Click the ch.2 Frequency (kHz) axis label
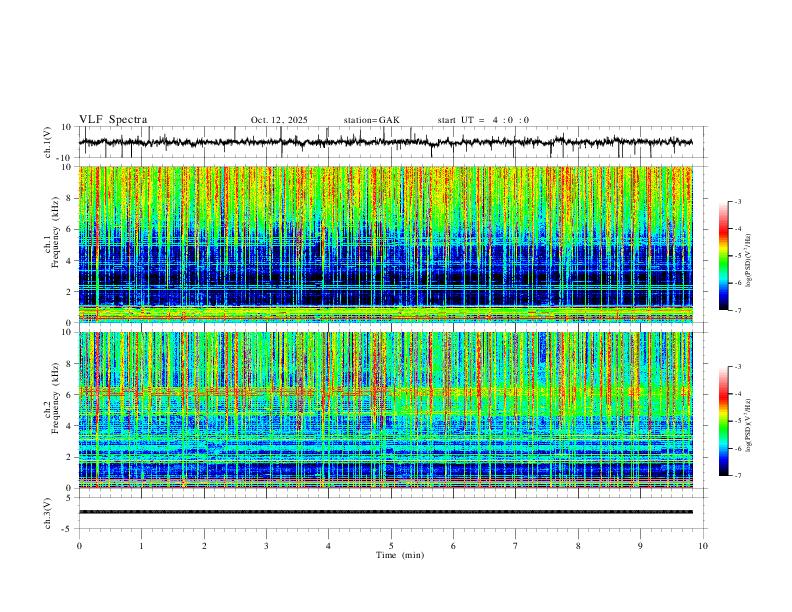Viewport: 792px width, 612px height. (x=52, y=398)
